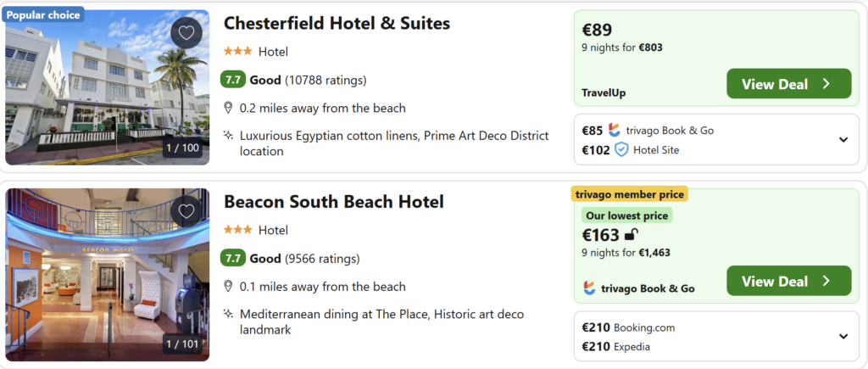Open Beacon South Beach Hotel title link

[x=333, y=202]
